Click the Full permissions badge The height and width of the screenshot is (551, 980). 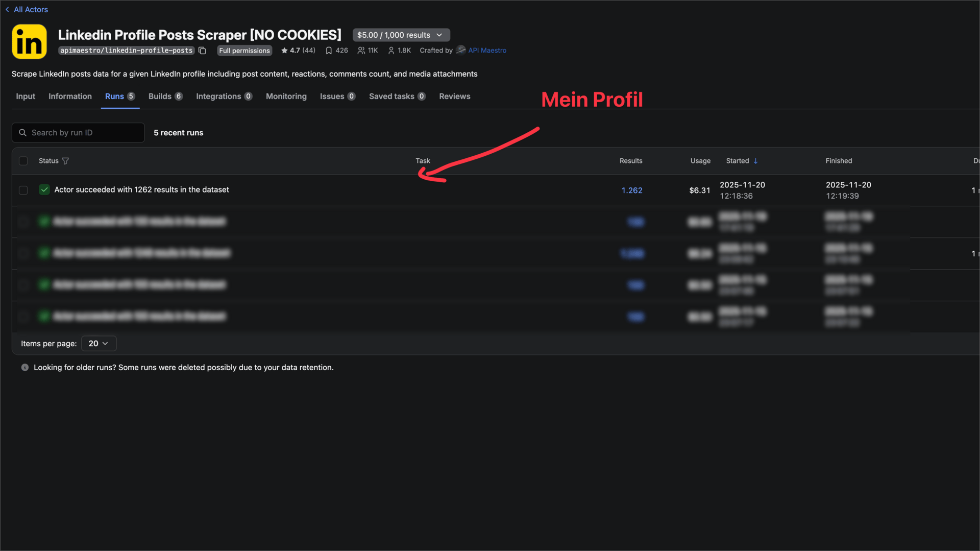tap(244, 51)
